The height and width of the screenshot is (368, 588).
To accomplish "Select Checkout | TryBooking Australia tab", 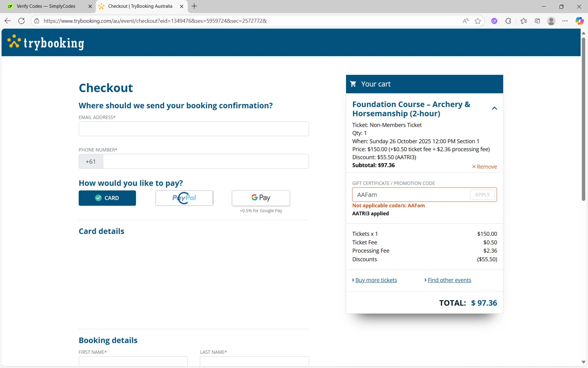I will coord(140,6).
